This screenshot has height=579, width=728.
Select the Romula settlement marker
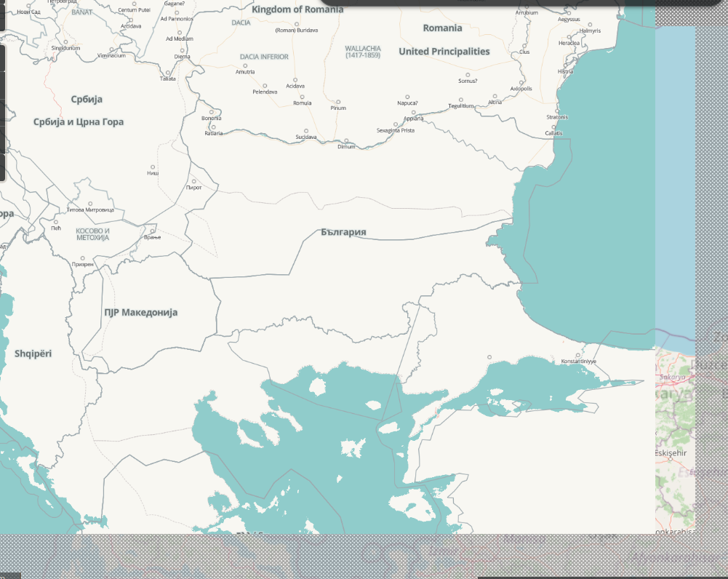[x=302, y=97]
